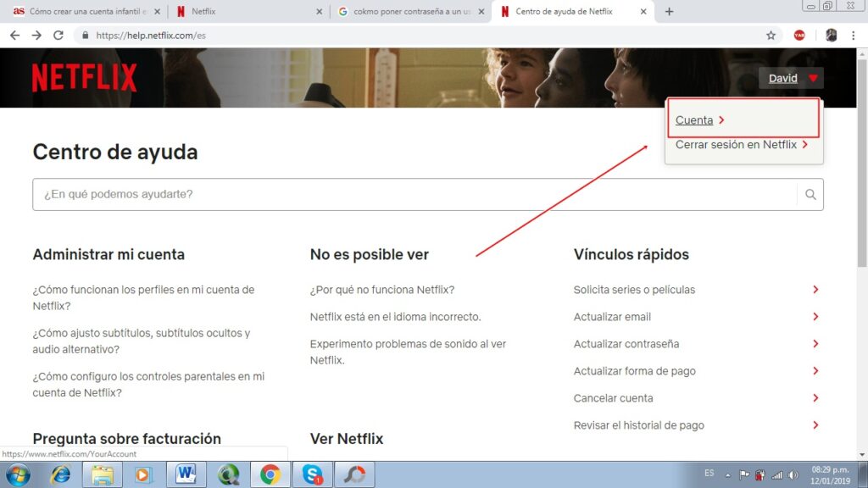Click the browser address bar URL

coord(151,36)
